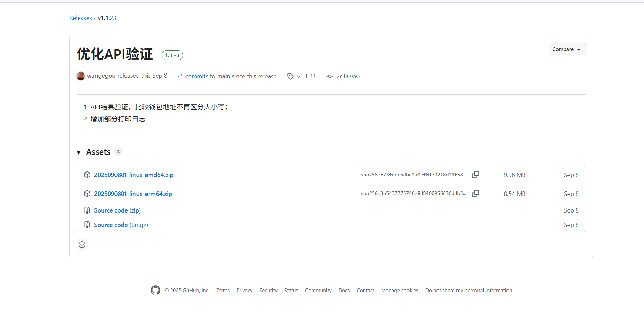Click package icon for linux_amd64 zip

tap(87, 175)
